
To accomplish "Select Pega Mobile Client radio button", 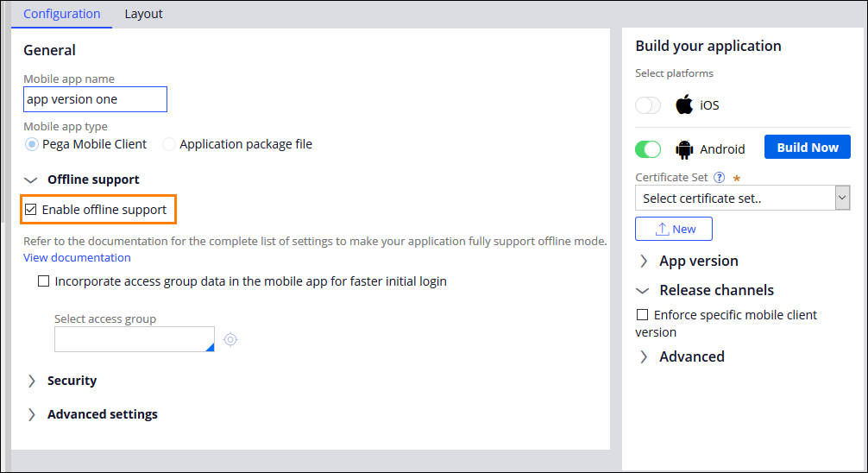I will click(x=32, y=145).
